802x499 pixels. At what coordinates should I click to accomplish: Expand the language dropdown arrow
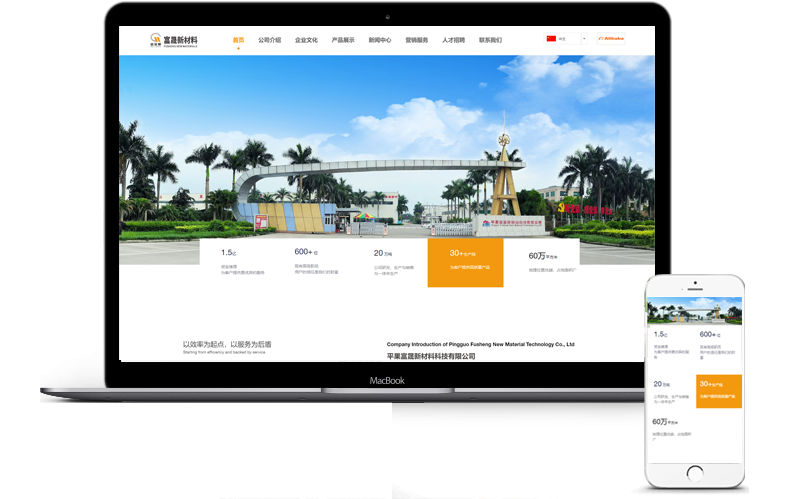[584, 38]
